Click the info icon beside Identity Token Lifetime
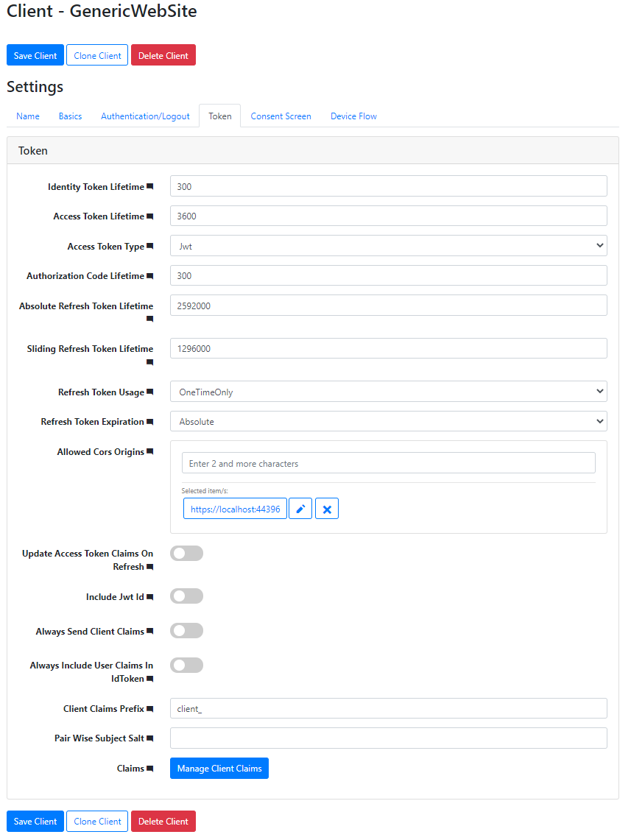 [x=150, y=186]
